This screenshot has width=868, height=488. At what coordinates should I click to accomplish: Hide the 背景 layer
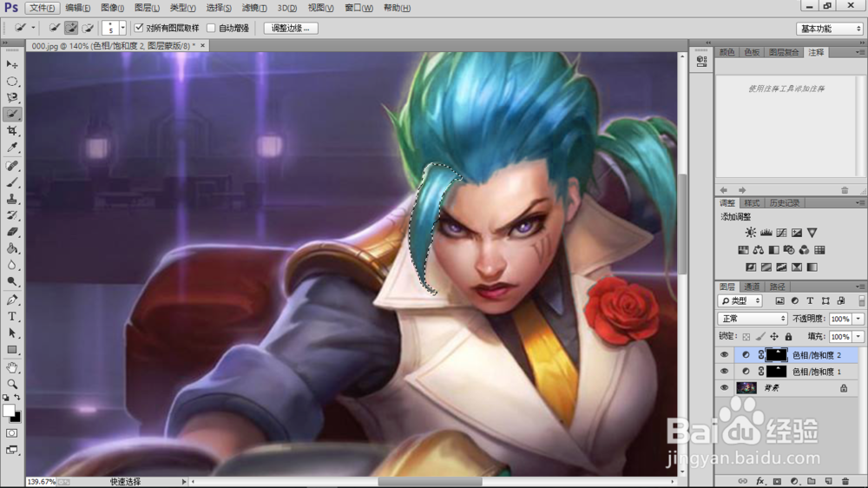click(724, 388)
